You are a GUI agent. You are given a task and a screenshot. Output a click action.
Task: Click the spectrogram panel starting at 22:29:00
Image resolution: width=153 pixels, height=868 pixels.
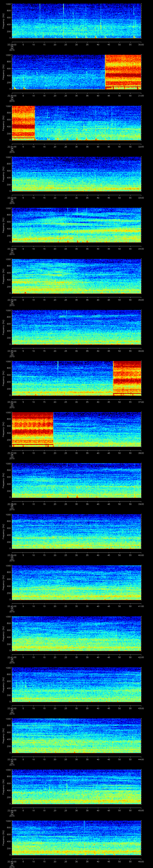[76, 21]
